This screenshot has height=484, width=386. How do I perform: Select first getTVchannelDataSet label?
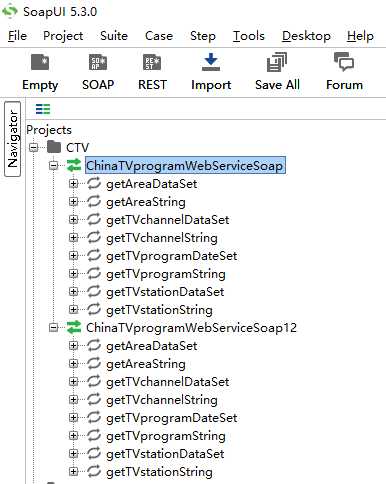pos(168,220)
